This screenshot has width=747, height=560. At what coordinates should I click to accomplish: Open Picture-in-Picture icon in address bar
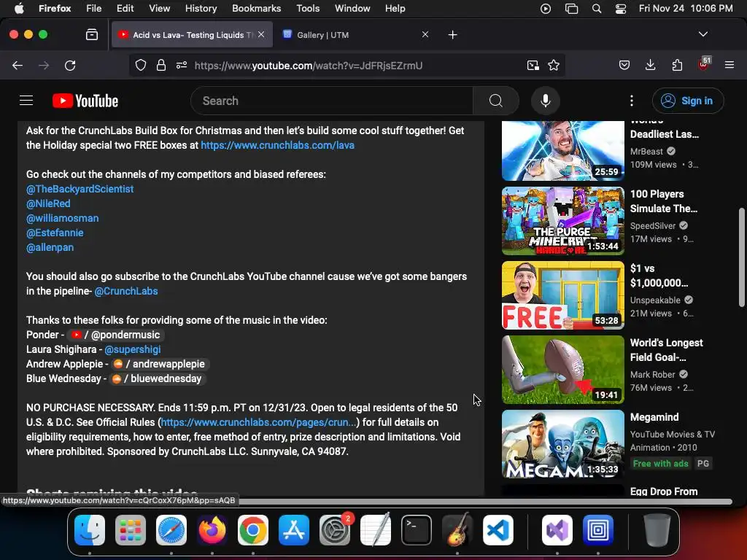pyautogui.click(x=533, y=65)
